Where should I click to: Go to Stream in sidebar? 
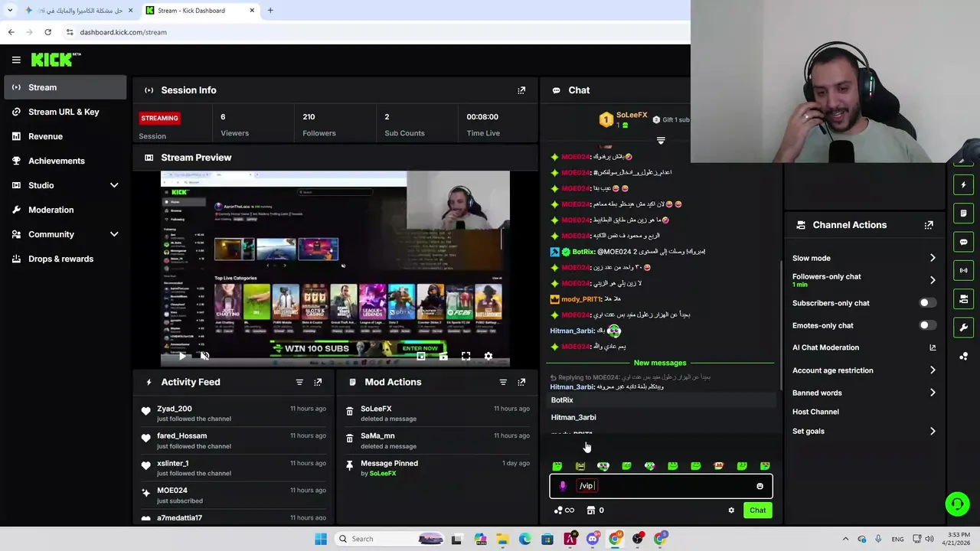coord(65,87)
